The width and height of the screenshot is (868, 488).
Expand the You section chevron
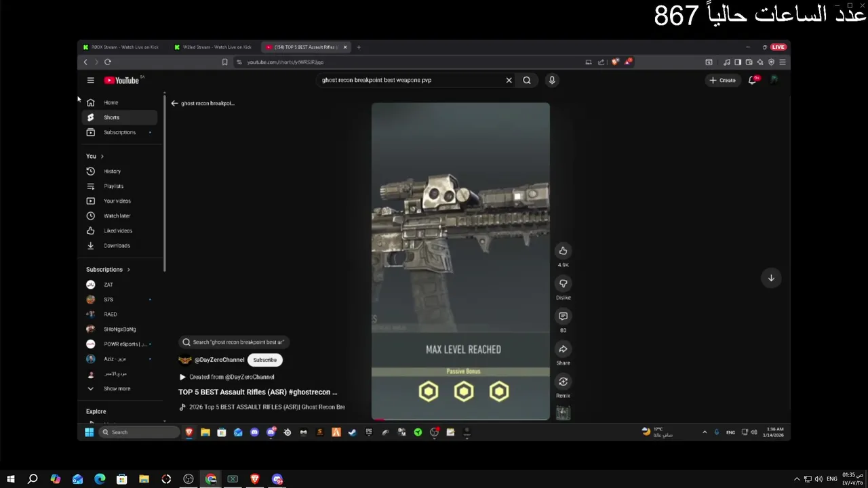point(102,157)
